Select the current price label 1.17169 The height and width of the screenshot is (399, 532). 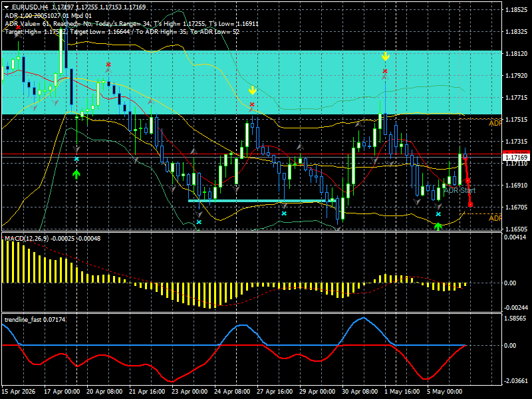pyautogui.click(x=516, y=158)
